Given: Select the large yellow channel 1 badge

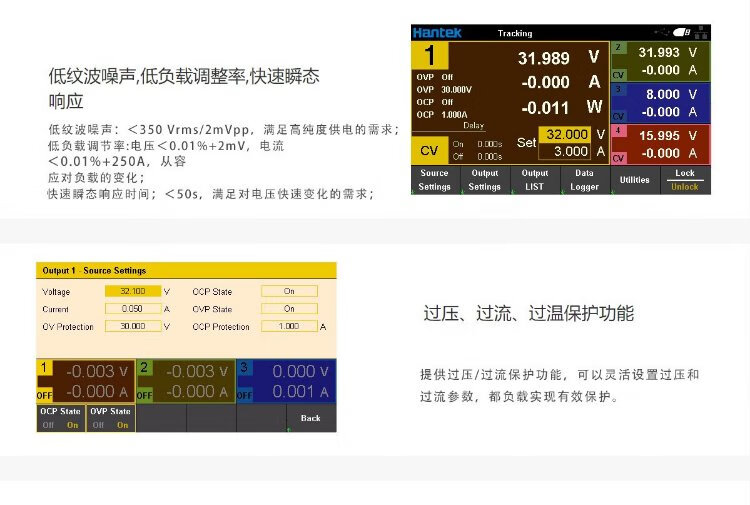Looking at the screenshot, I should (x=431, y=56).
